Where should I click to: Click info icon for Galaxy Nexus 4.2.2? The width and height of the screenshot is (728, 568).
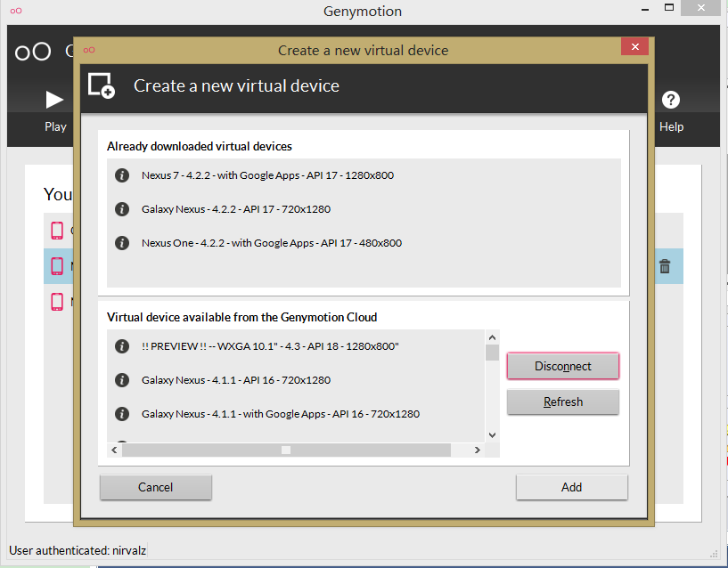tap(122, 209)
